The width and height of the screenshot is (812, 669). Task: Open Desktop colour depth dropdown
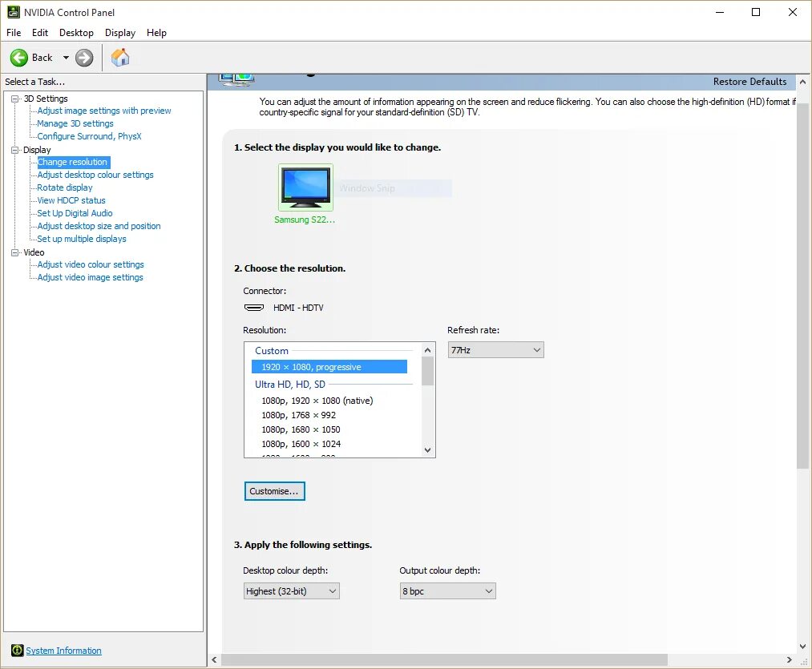coord(292,590)
